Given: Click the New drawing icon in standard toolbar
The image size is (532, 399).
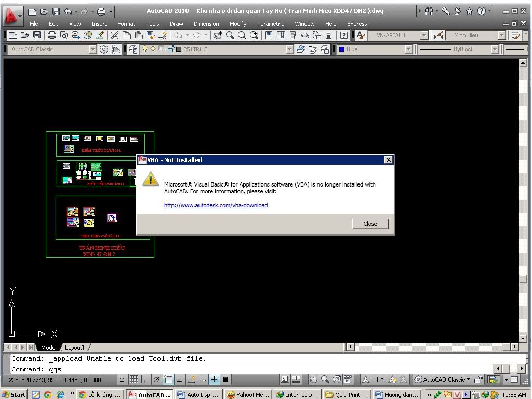Looking at the screenshot, I should 13,35.
